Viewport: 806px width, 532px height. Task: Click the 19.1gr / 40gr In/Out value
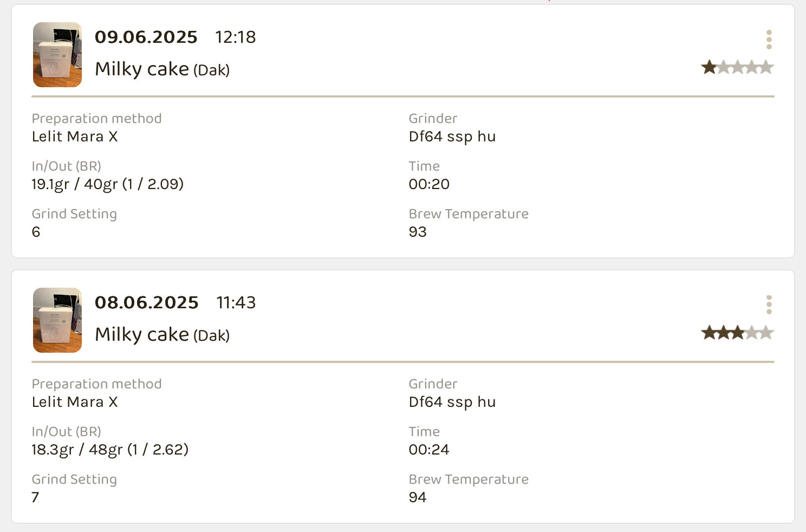[x=107, y=184]
